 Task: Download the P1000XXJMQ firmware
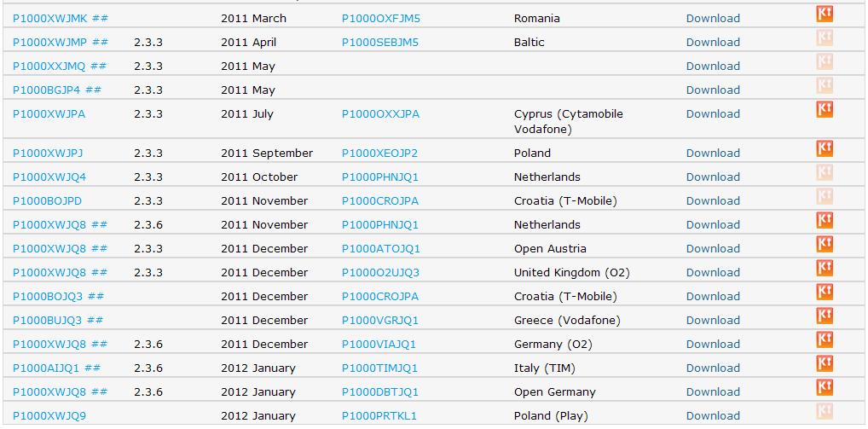[x=713, y=66]
